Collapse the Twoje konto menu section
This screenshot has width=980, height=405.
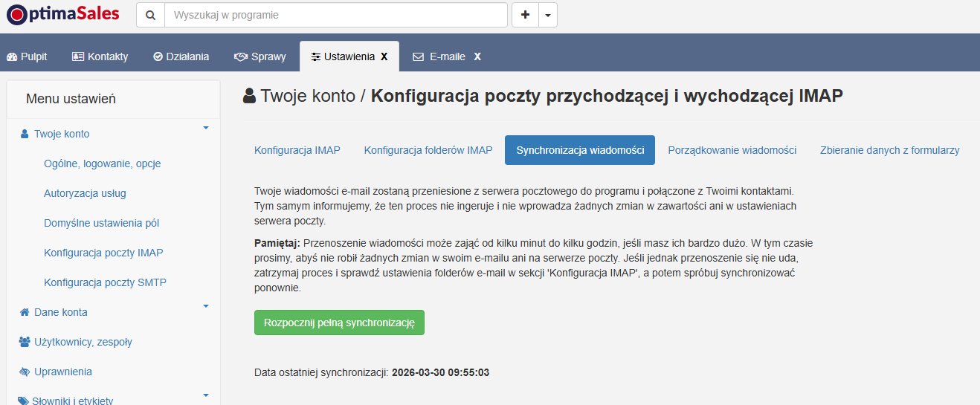click(206, 128)
